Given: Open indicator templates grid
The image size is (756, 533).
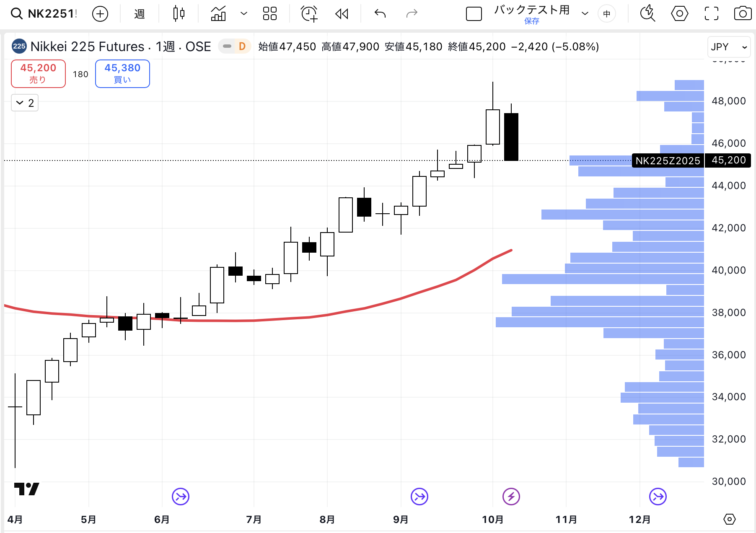Looking at the screenshot, I should click(269, 14).
